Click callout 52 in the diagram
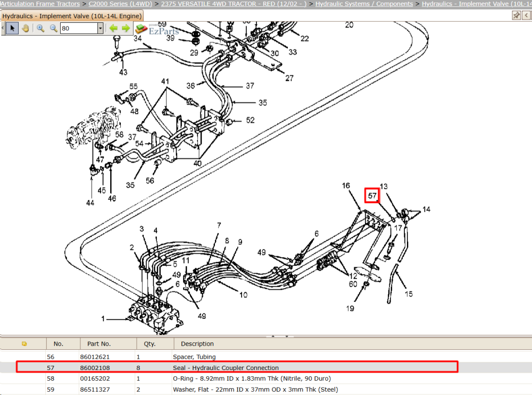 pyautogui.click(x=251, y=120)
